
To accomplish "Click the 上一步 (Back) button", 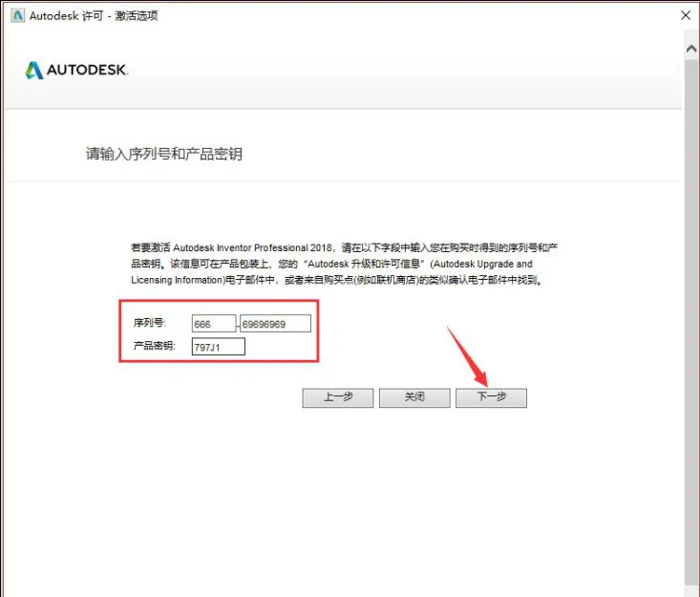I will point(338,397).
